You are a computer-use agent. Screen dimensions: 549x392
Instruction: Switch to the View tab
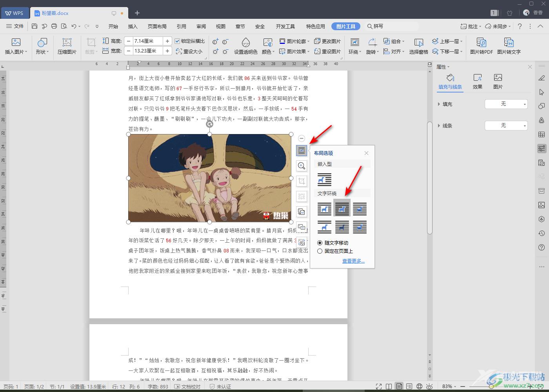[221, 26]
